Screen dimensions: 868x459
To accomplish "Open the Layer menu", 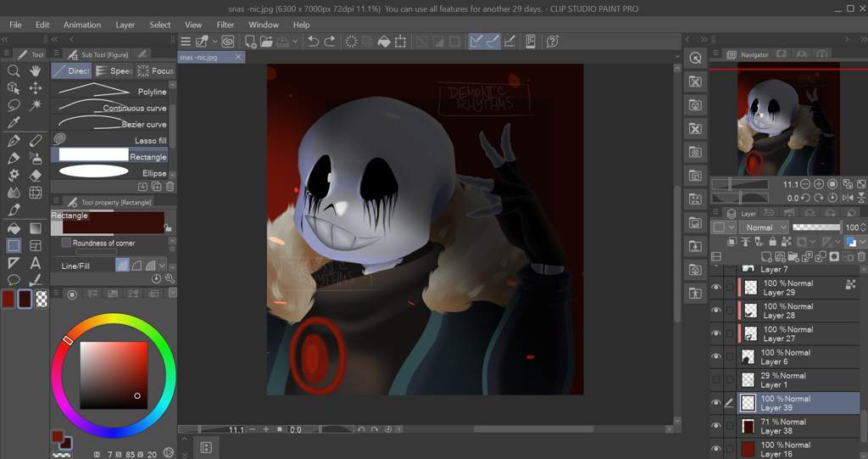I will click(x=125, y=25).
